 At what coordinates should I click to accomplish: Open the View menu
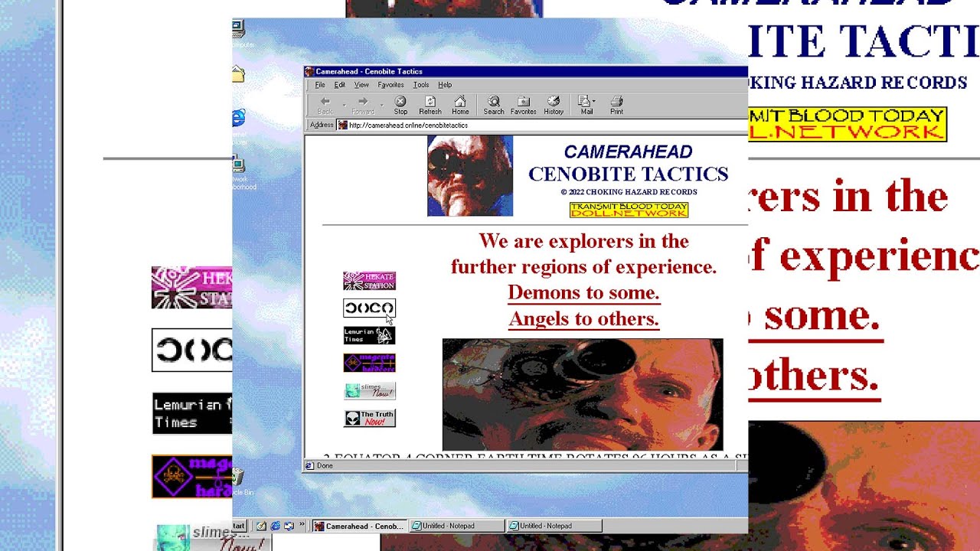coord(361,85)
